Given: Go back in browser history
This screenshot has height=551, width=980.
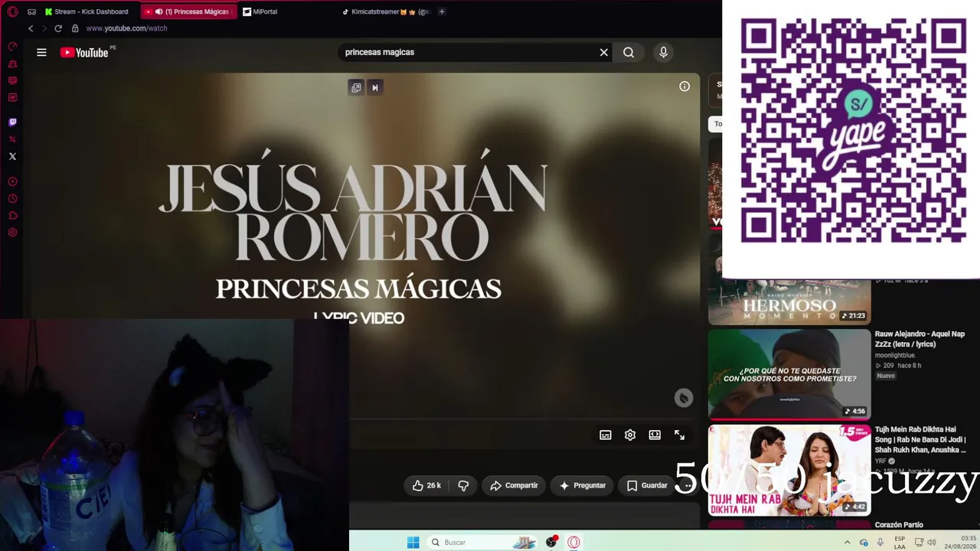Looking at the screenshot, I should [x=31, y=28].
